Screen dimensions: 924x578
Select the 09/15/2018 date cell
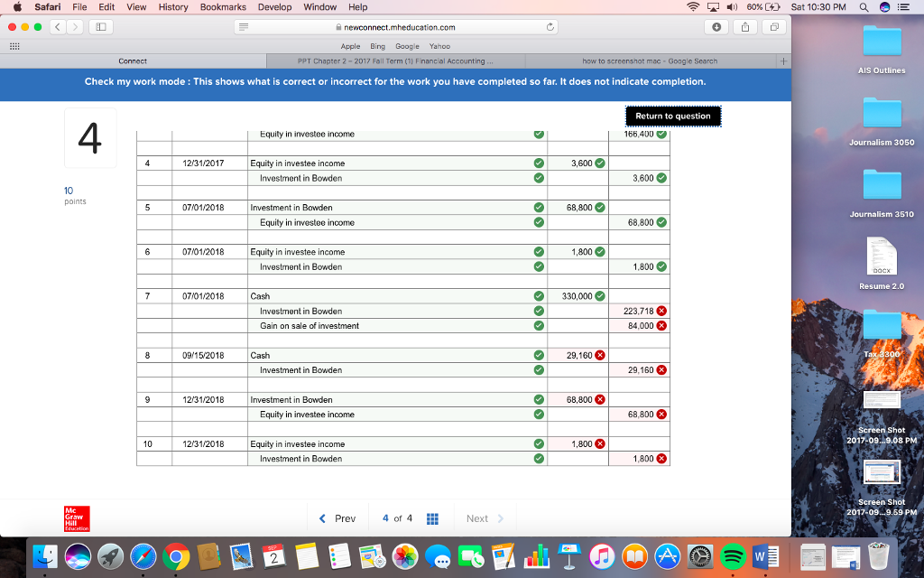(x=209, y=355)
